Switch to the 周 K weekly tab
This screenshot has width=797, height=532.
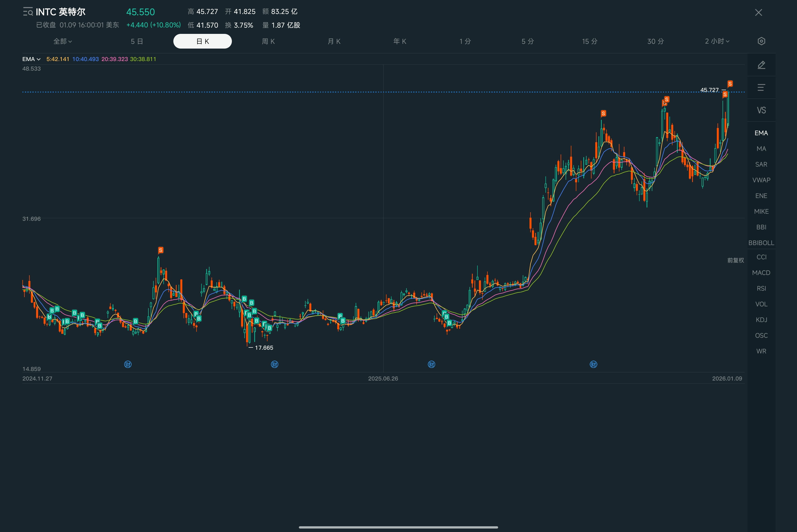click(x=268, y=41)
